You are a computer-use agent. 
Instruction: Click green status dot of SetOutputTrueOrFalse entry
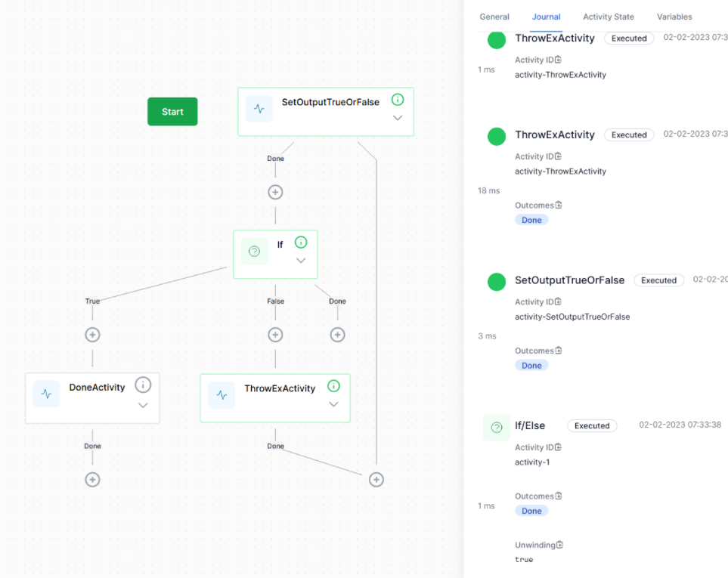pyautogui.click(x=497, y=282)
